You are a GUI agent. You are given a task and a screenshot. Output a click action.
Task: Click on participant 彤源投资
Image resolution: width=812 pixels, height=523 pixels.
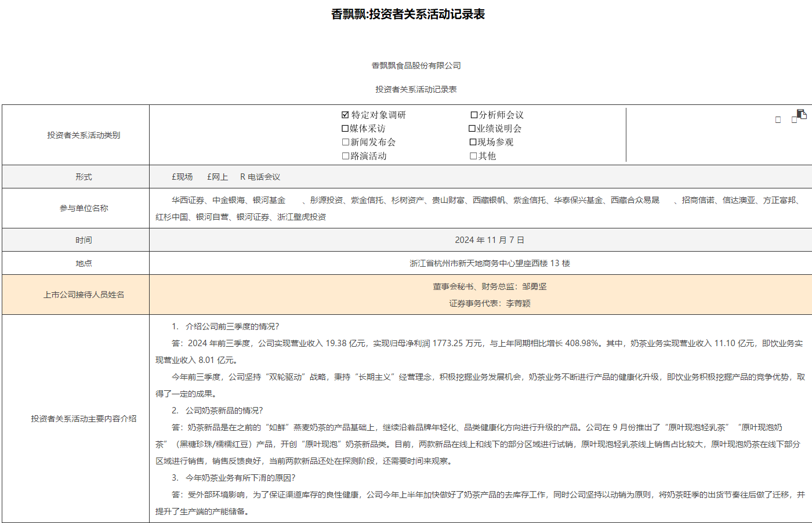[327, 200]
